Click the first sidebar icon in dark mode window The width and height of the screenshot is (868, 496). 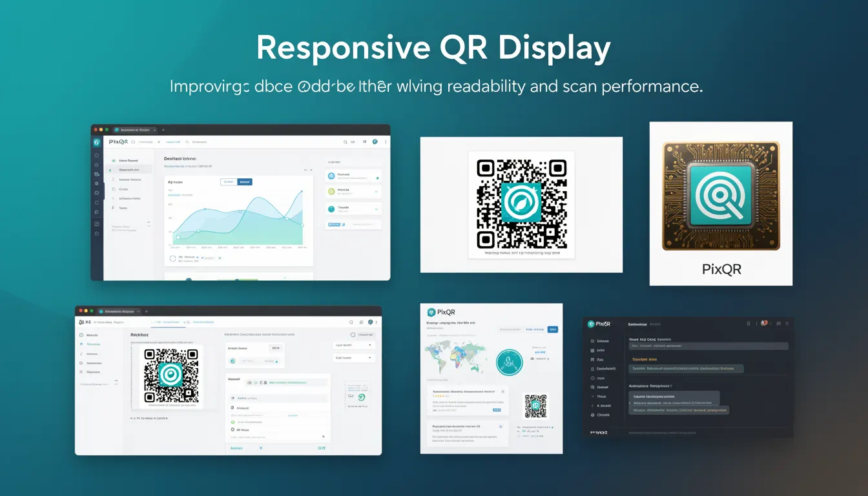coord(592,341)
